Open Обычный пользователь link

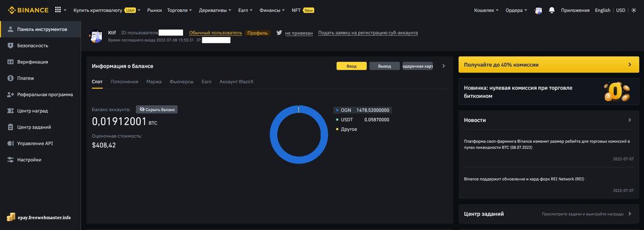coord(216,33)
